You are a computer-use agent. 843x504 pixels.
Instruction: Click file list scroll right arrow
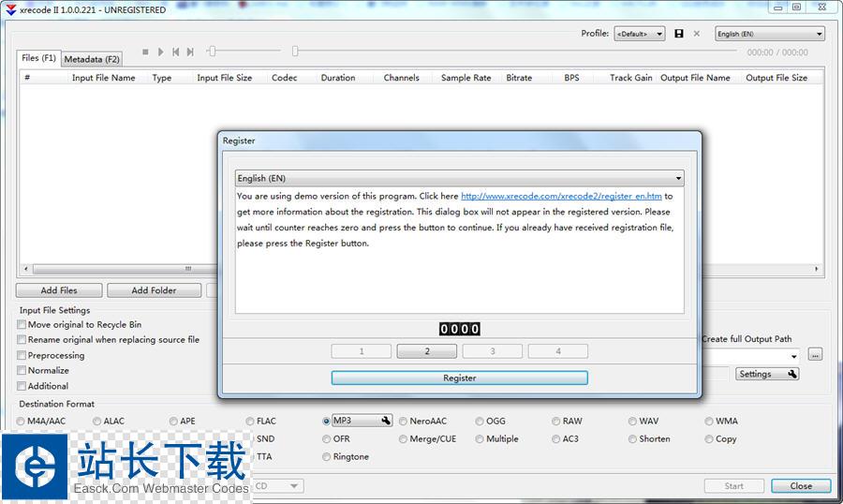(x=816, y=268)
